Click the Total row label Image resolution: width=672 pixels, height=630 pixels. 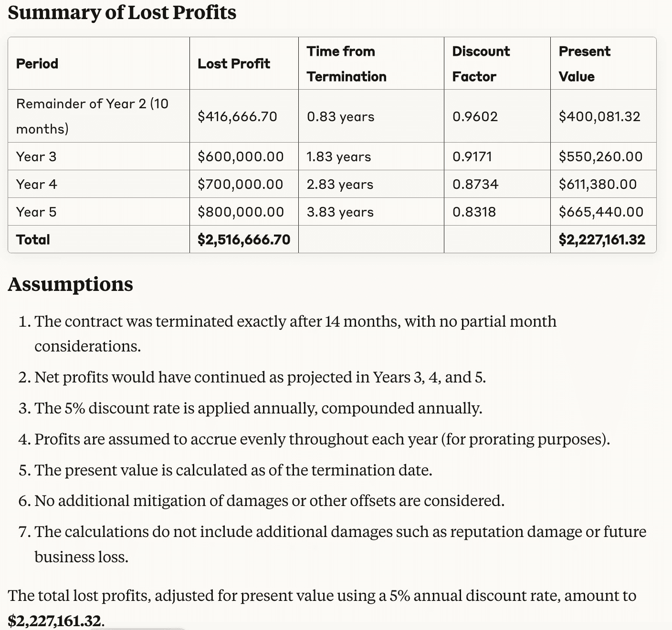pos(33,239)
